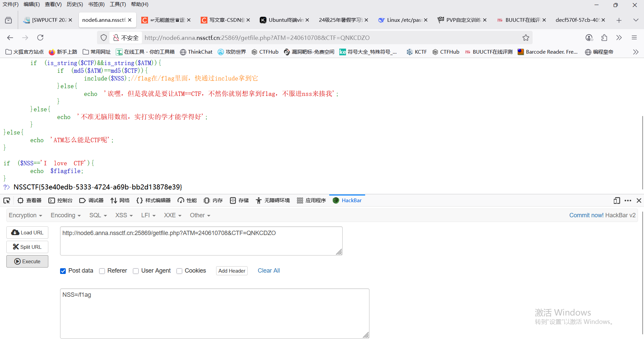Open the Firefox account icon

point(589,38)
